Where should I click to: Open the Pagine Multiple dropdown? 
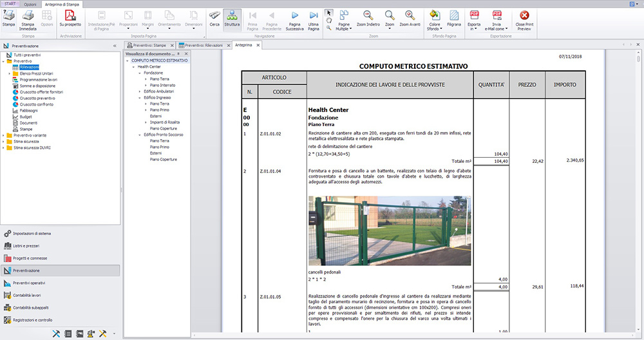pyautogui.click(x=344, y=20)
